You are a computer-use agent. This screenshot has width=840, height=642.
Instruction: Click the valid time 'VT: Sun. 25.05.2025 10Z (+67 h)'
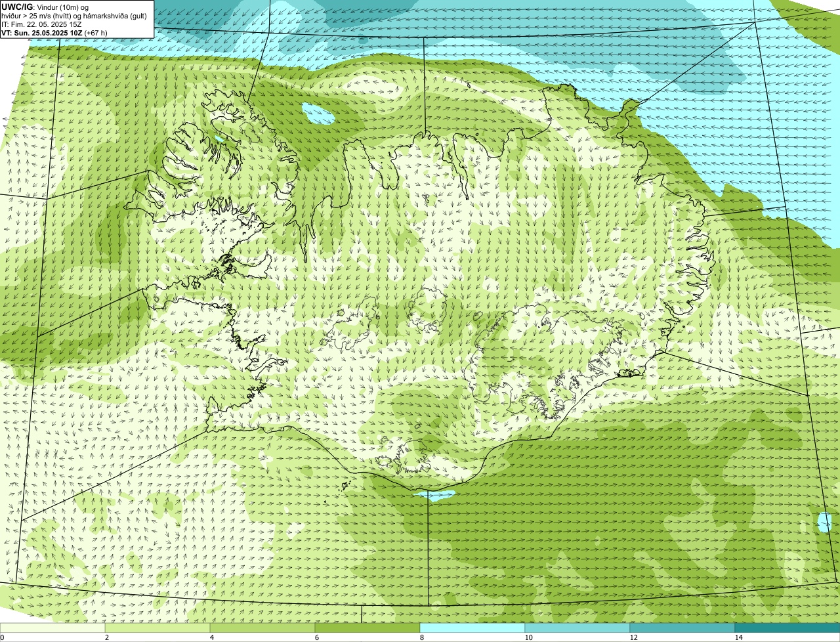coord(54,32)
